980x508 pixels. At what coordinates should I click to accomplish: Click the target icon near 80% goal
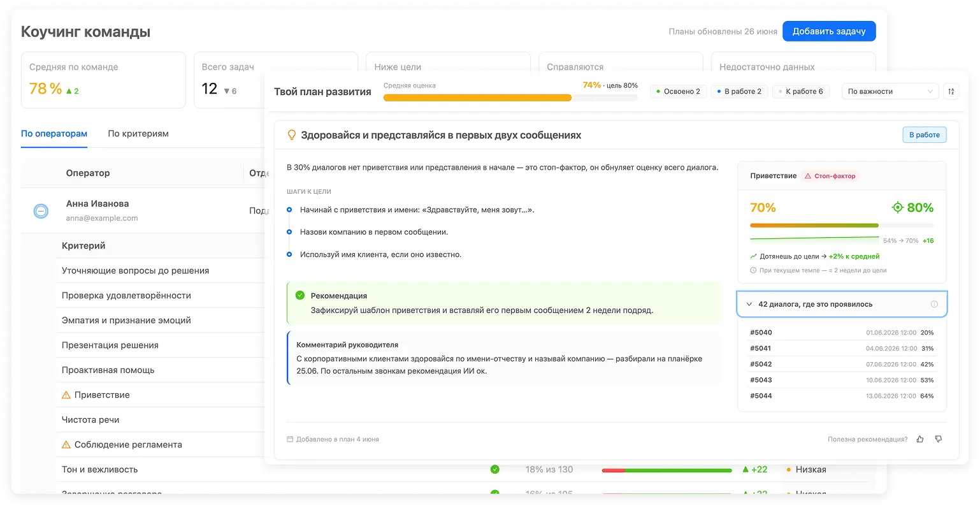[x=897, y=208]
